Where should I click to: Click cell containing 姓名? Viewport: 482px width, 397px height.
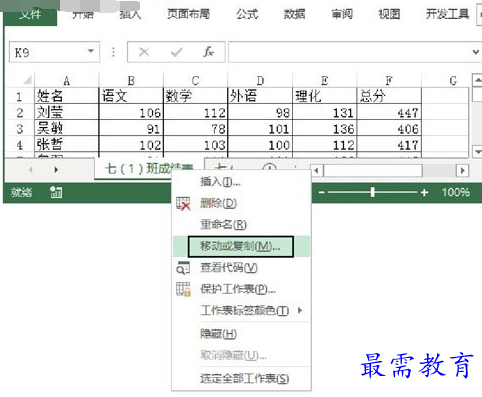click(x=67, y=96)
